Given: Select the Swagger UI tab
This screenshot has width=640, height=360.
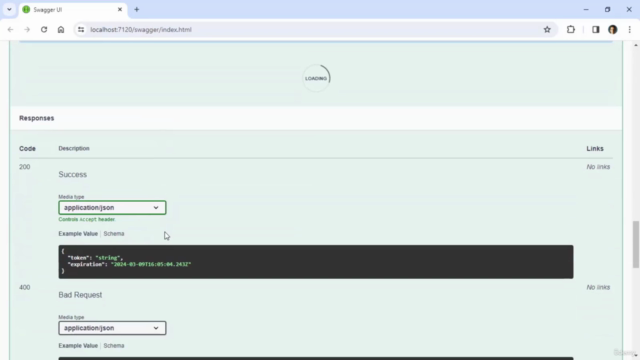Looking at the screenshot, I should (73, 9).
